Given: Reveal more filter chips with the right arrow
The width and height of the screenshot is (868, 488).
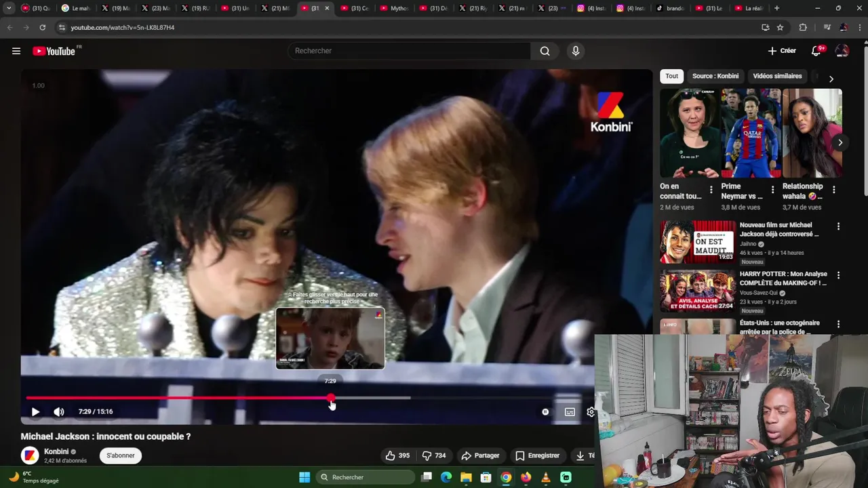Looking at the screenshot, I should (x=831, y=79).
